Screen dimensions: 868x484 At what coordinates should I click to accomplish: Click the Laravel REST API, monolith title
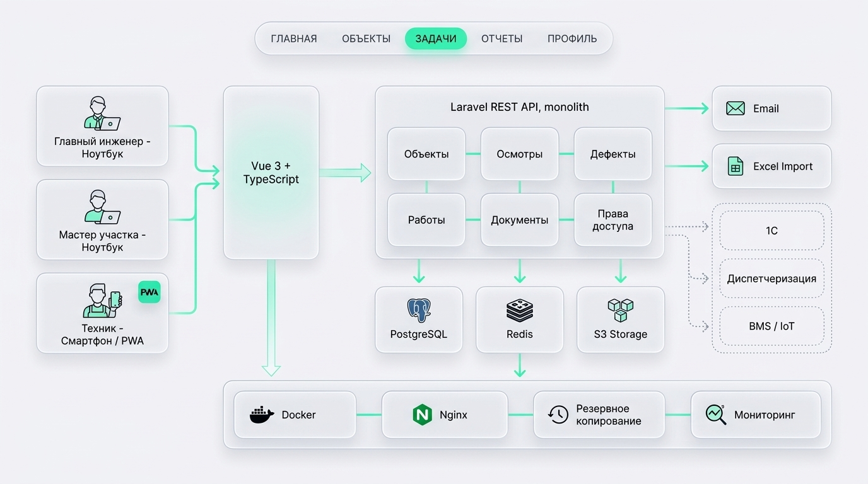pos(520,107)
